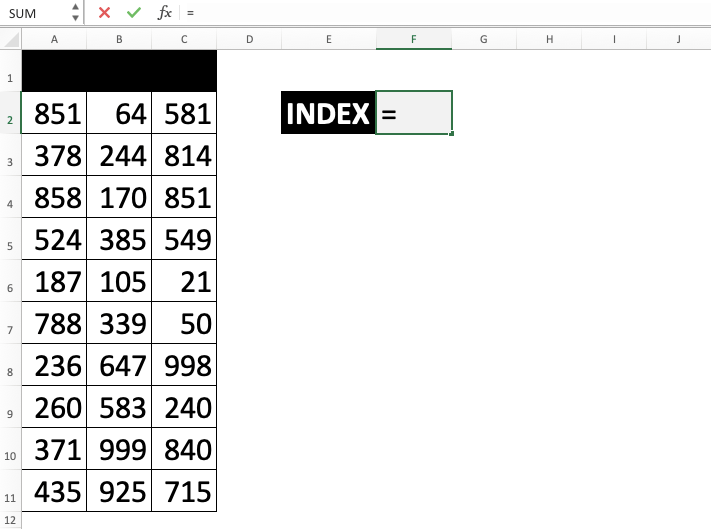Image resolution: width=711 pixels, height=529 pixels.
Task: Click cell C3 with value 814
Action: [184, 155]
